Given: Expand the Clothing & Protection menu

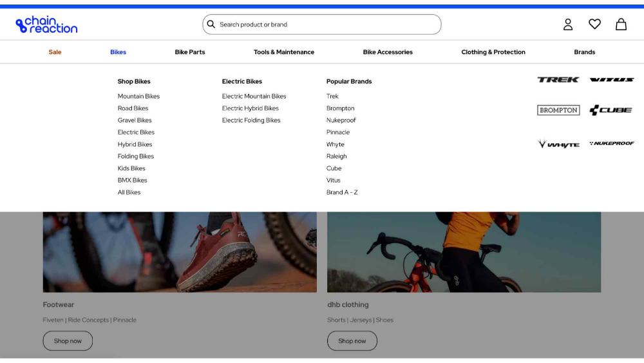Looking at the screenshot, I should click(493, 52).
